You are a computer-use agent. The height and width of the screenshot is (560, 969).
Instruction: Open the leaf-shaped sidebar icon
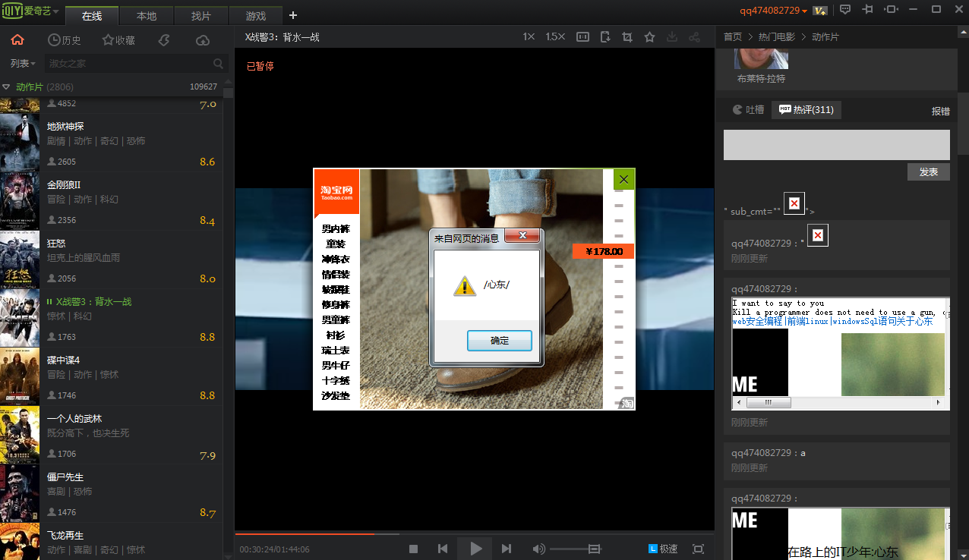click(163, 40)
